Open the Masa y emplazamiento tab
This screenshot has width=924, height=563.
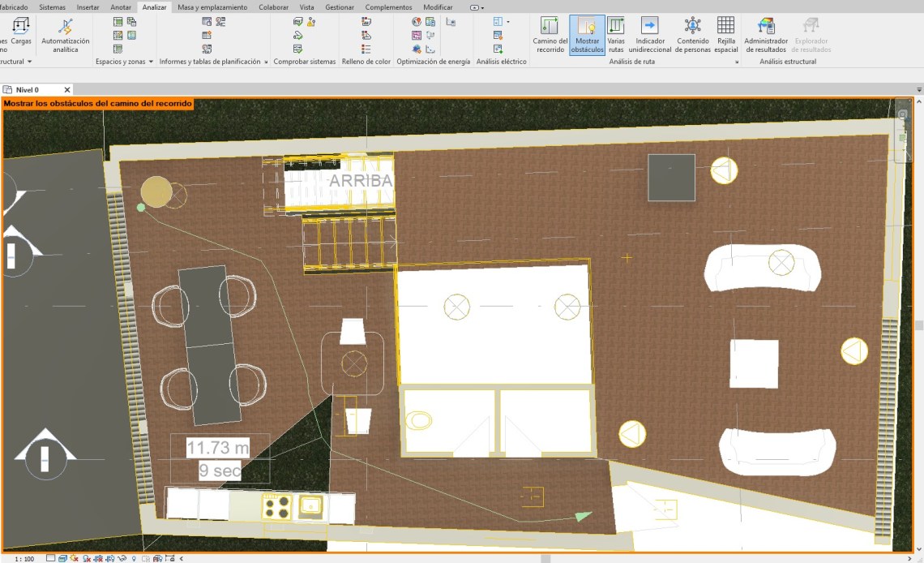(x=212, y=7)
